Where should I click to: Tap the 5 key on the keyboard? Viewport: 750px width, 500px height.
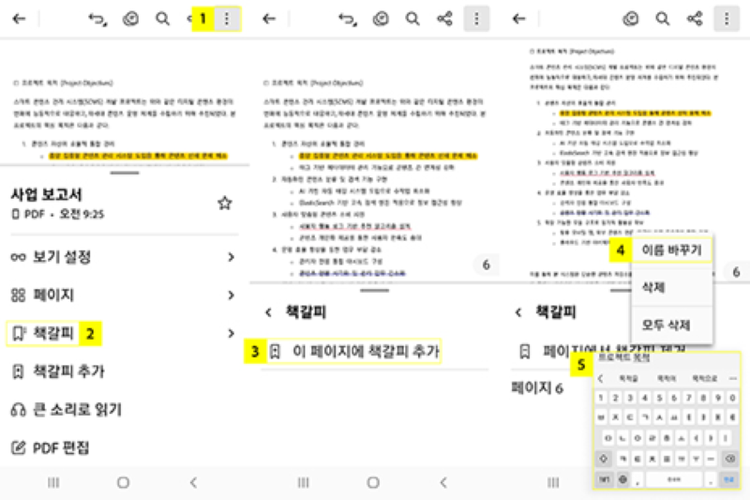click(x=659, y=397)
